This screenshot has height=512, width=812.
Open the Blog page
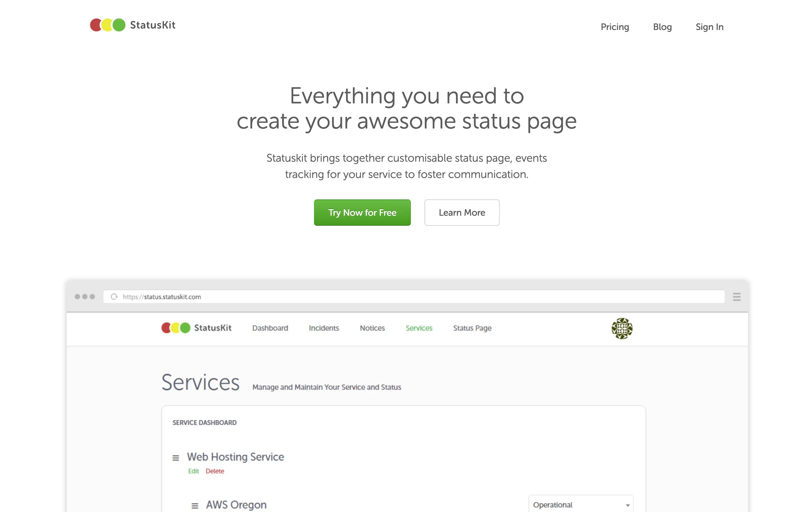(662, 27)
